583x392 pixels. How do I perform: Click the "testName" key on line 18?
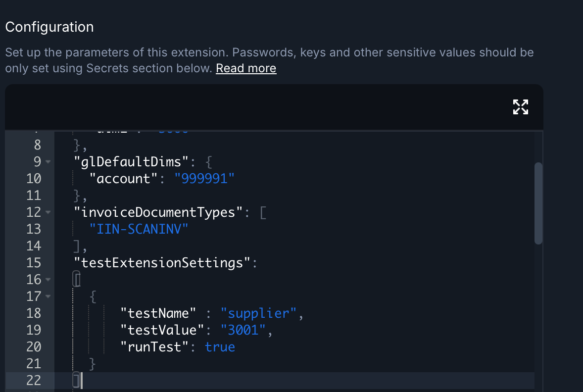coord(158,313)
